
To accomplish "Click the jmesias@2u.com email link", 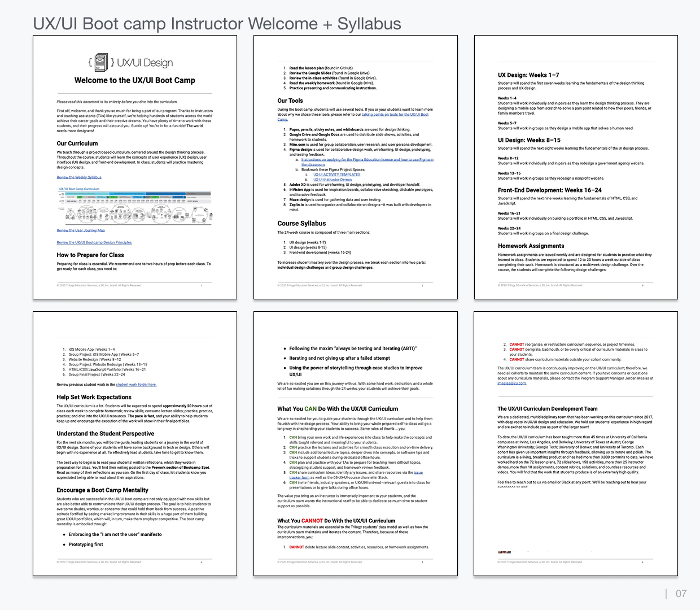I will pyautogui.click(x=511, y=383).
